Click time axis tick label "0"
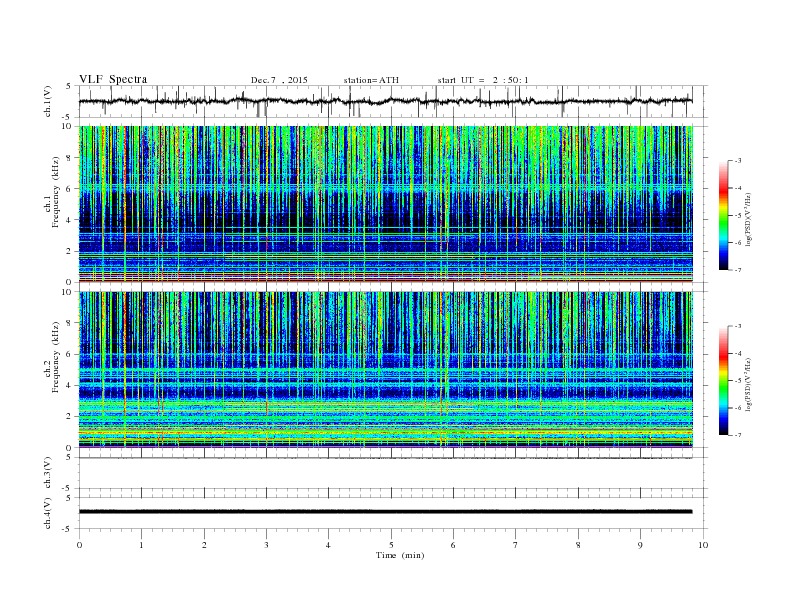The width and height of the screenshot is (792, 612). (x=79, y=545)
